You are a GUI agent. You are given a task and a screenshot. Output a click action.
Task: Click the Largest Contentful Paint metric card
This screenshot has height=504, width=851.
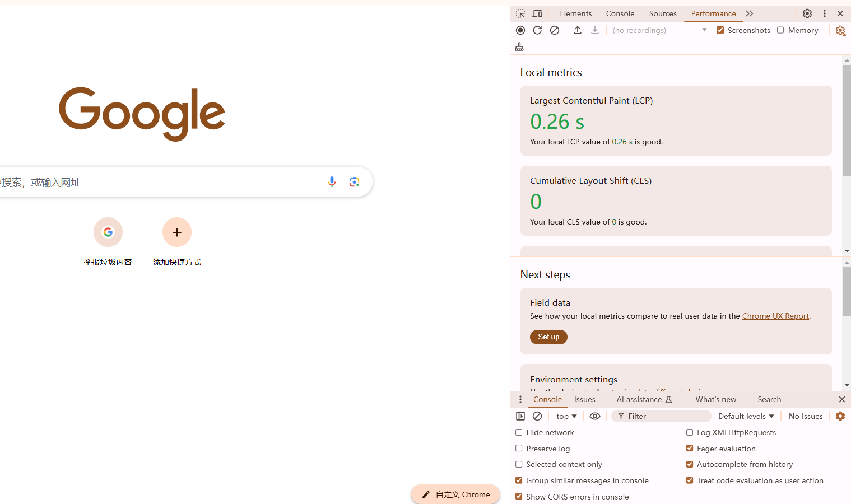(x=676, y=120)
